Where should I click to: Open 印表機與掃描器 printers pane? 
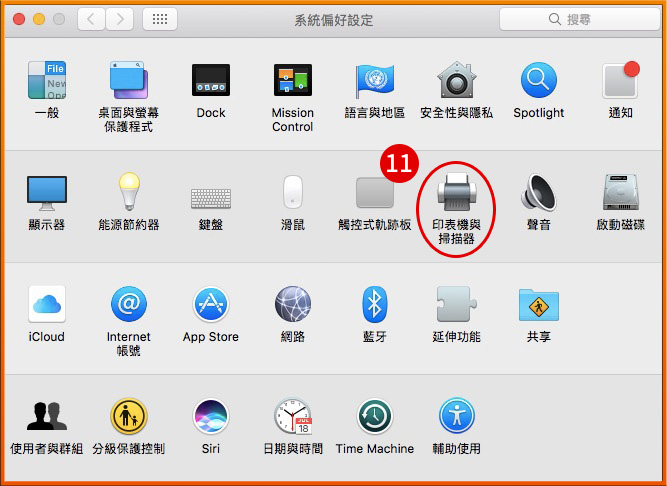pos(456,192)
